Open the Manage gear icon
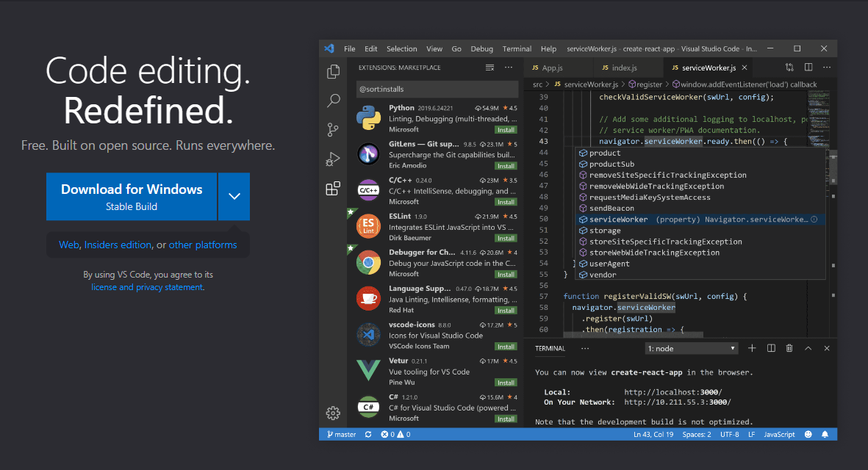The width and height of the screenshot is (868, 470). [x=333, y=413]
